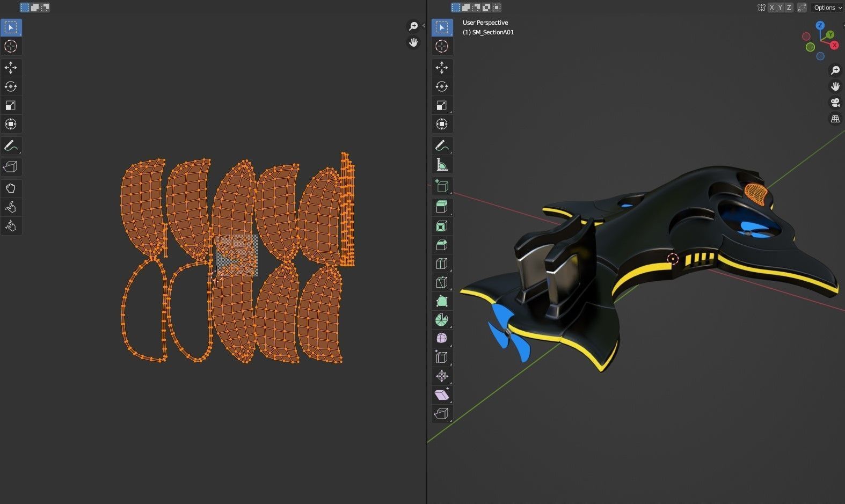Choose the Rip Region tool in UV editor
Image resolution: width=845 pixels, height=504 pixels.
click(11, 167)
